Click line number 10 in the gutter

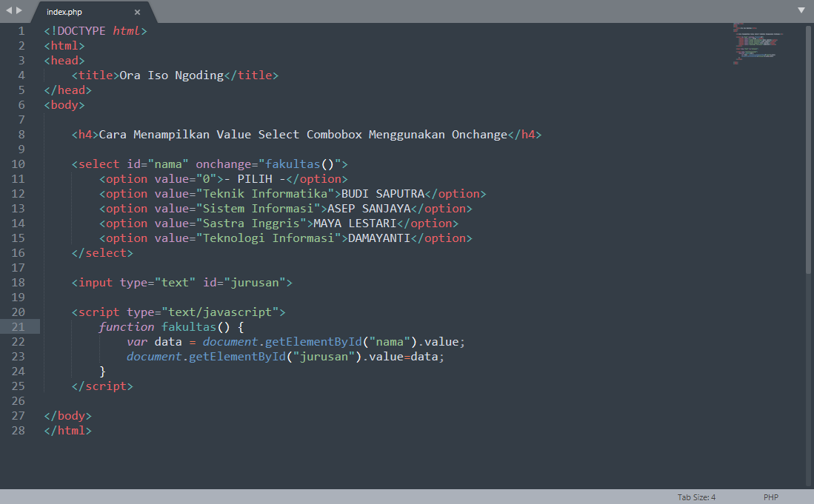18,164
